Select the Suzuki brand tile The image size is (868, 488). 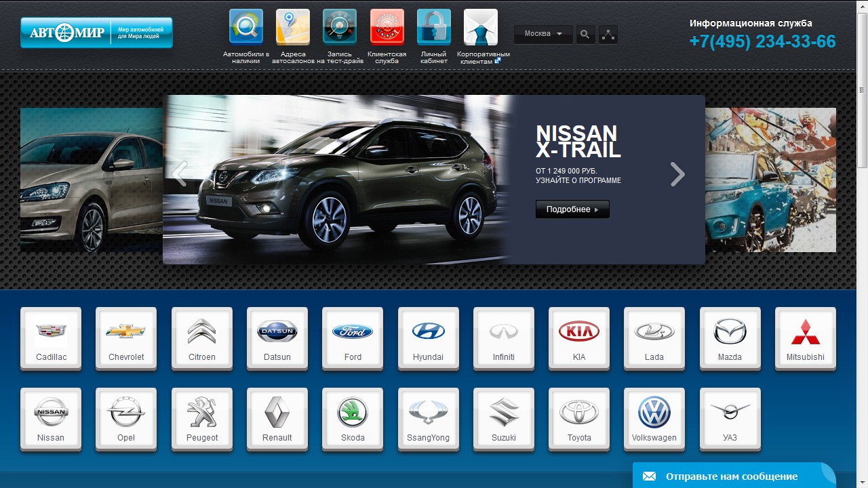[x=504, y=420]
